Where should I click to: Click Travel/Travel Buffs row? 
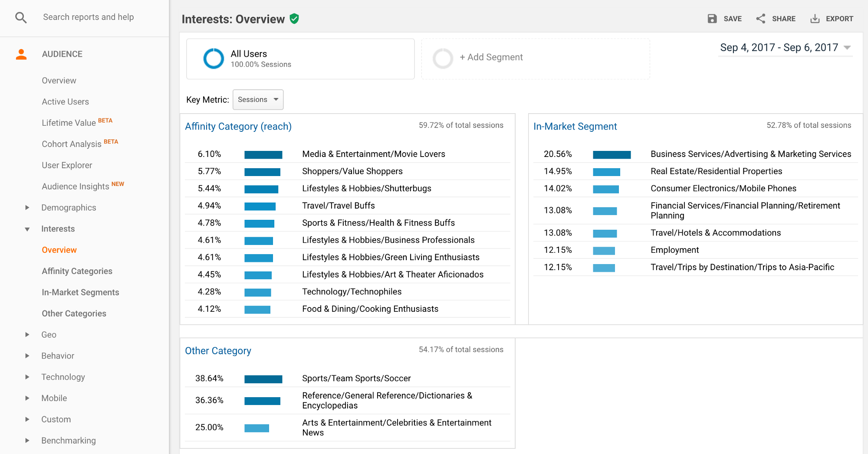347,206
